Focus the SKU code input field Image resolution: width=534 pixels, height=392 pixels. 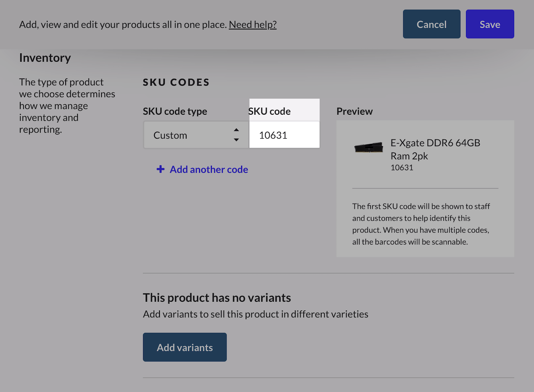[284, 135]
